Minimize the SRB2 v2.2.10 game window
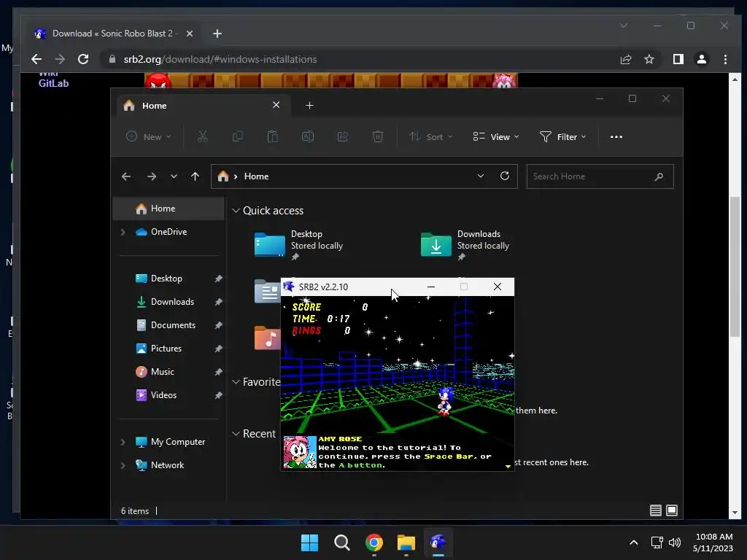 (x=430, y=287)
